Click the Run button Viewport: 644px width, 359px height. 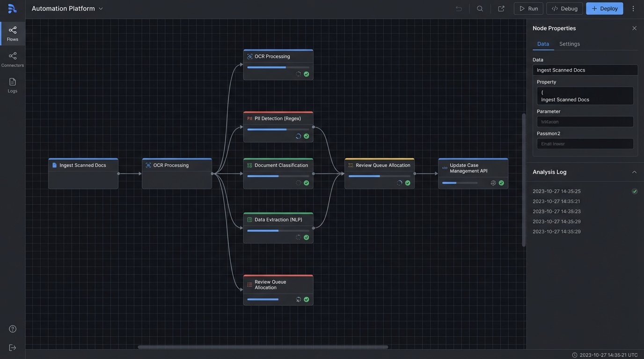click(x=528, y=8)
